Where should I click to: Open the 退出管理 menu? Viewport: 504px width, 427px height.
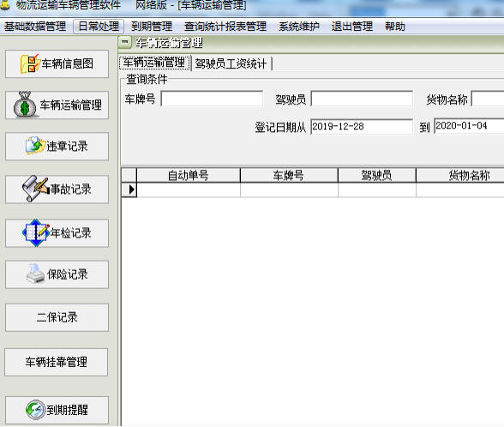tap(352, 27)
